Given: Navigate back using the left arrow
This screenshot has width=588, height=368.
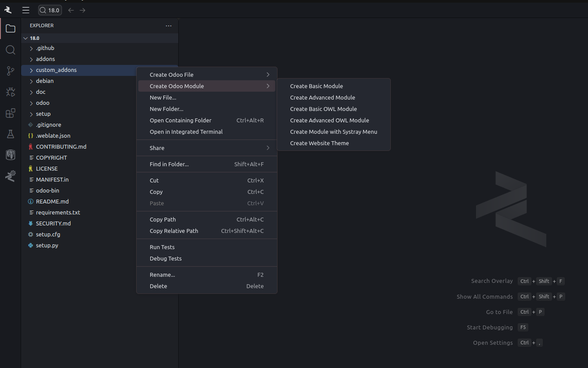Looking at the screenshot, I should tap(71, 10).
